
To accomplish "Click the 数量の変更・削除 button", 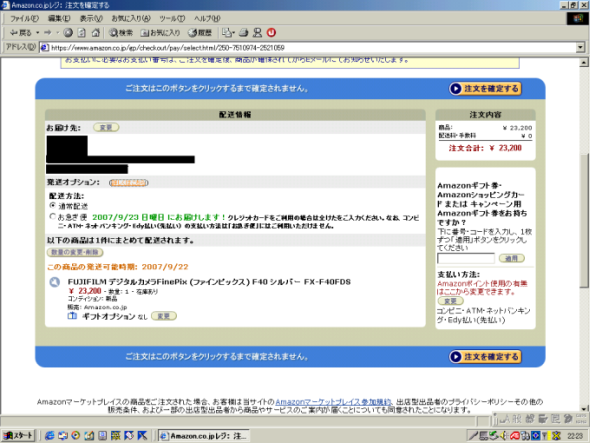I will 75,252.
